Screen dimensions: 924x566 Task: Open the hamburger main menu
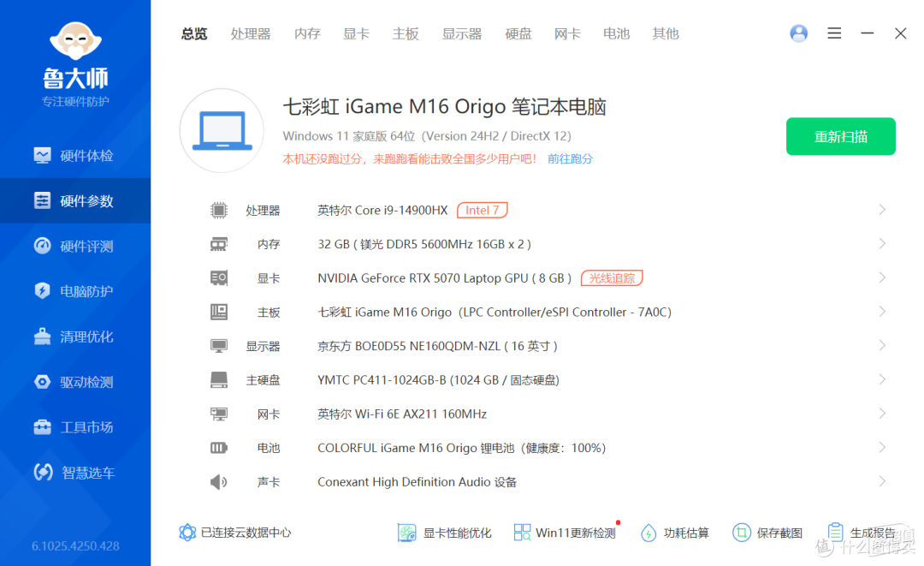click(834, 33)
